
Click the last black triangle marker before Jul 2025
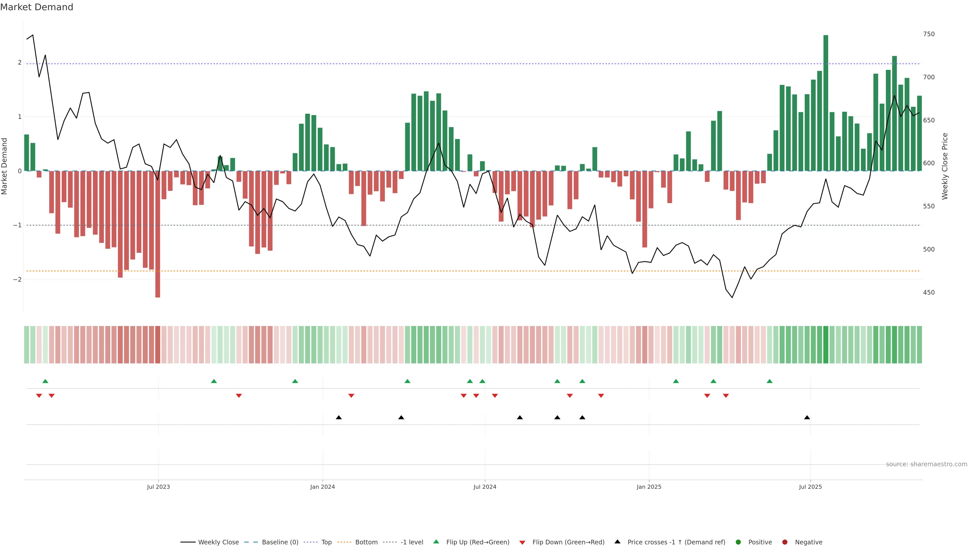tap(807, 418)
